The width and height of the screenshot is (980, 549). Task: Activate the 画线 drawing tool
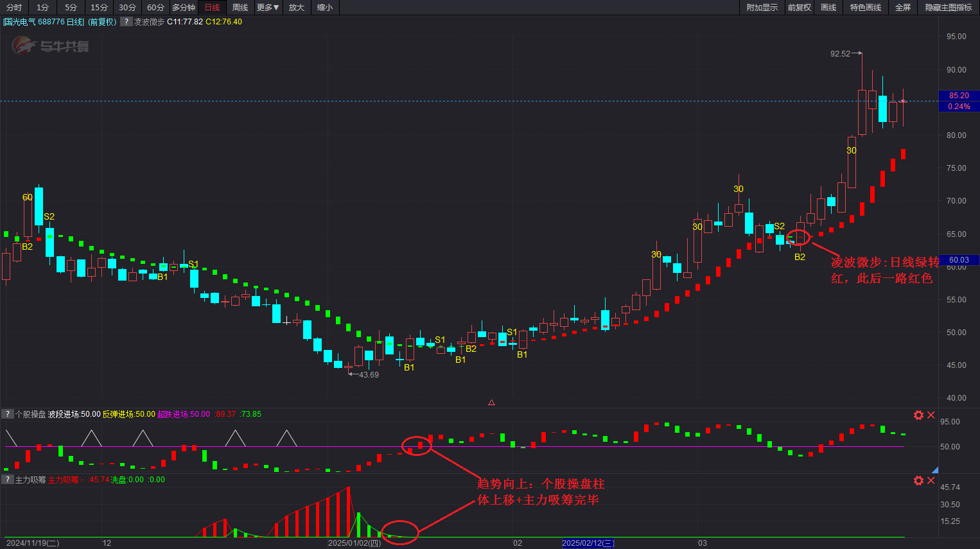pos(828,8)
